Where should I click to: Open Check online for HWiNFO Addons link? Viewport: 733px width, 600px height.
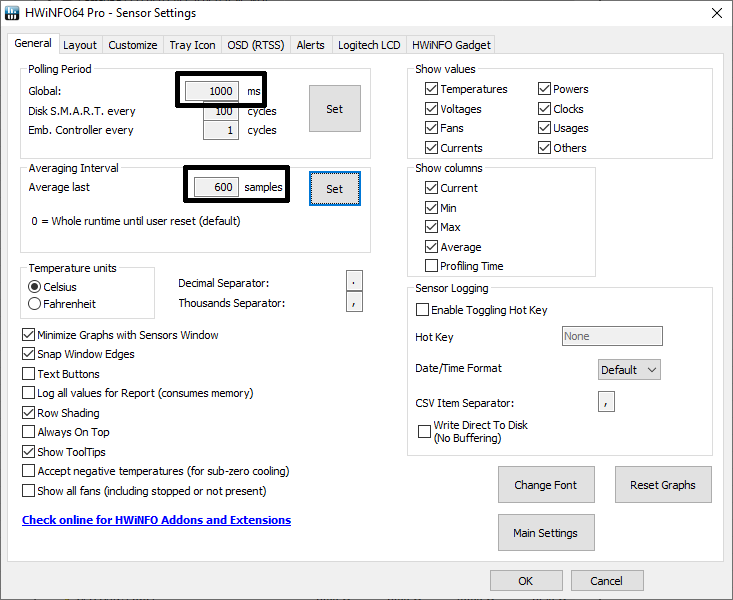pyautogui.click(x=156, y=520)
